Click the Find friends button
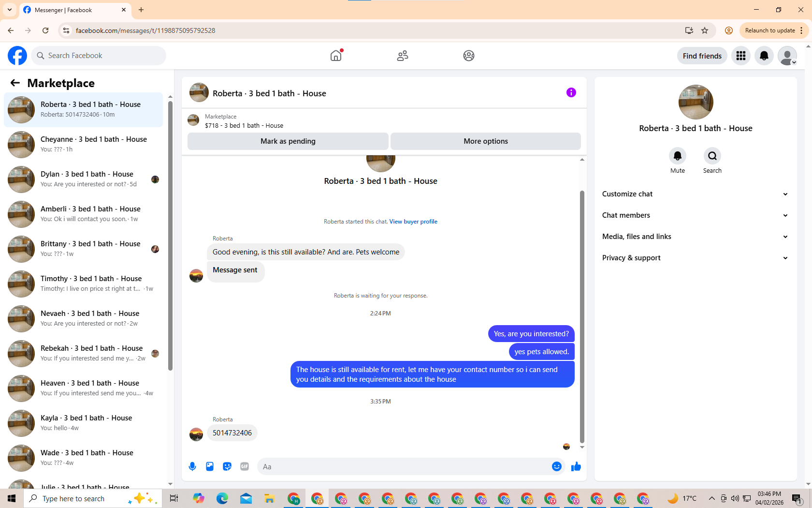The width and height of the screenshot is (812, 508). tap(702, 56)
